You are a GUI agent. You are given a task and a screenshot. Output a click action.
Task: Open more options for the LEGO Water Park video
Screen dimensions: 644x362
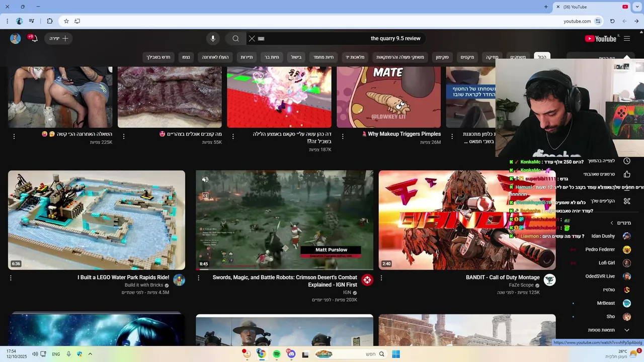(11, 278)
